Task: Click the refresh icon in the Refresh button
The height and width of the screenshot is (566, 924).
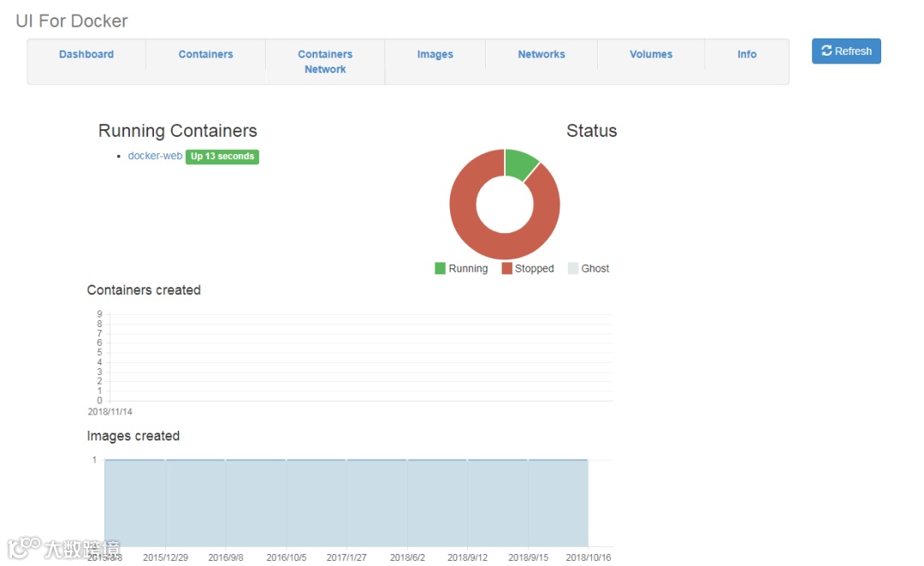Action: point(826,51)
